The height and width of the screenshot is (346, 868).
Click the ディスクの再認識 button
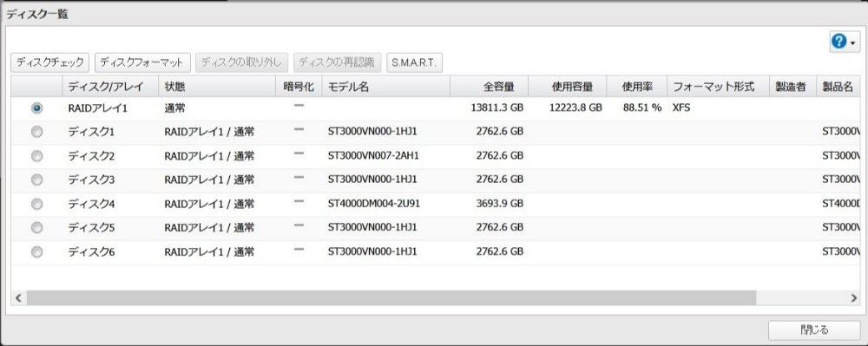click(337, 62)
